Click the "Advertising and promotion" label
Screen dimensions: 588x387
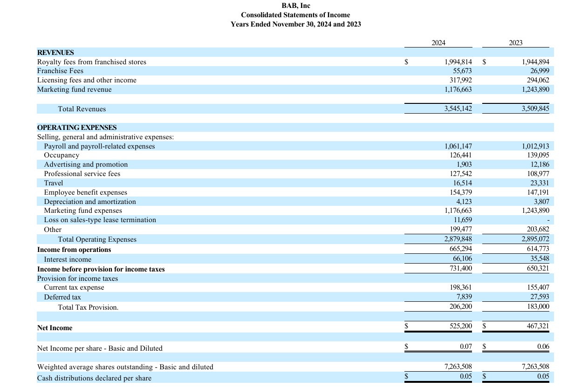86,164
